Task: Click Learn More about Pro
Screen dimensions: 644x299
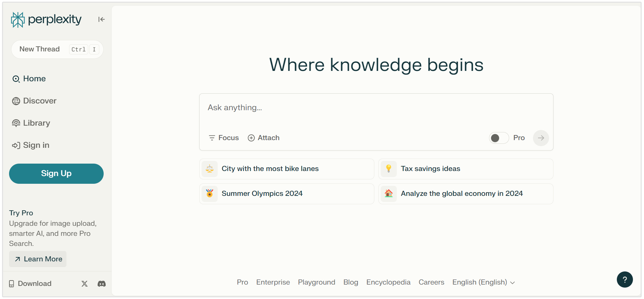Action: pos(38,259)
